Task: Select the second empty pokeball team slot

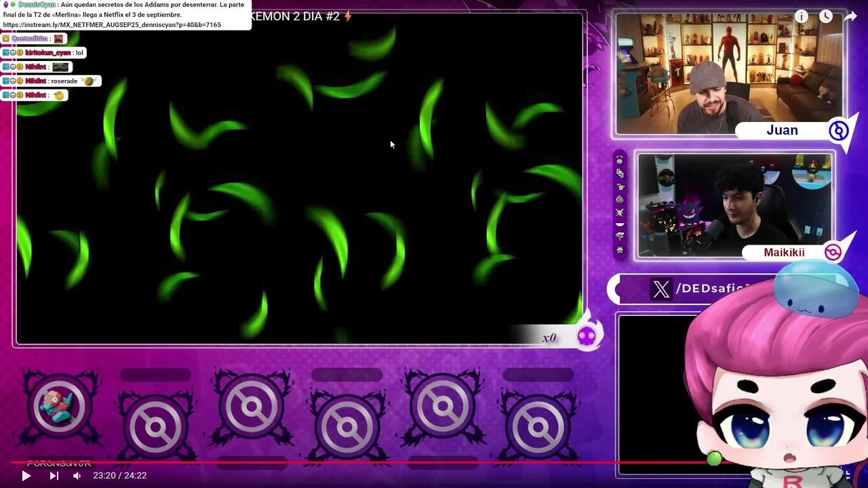Action: [156, 426]
